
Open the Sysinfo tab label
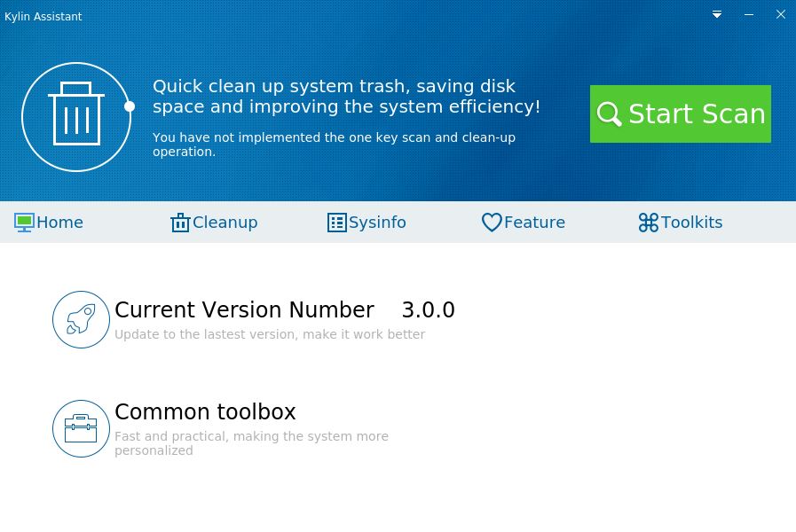coord(377,223)
